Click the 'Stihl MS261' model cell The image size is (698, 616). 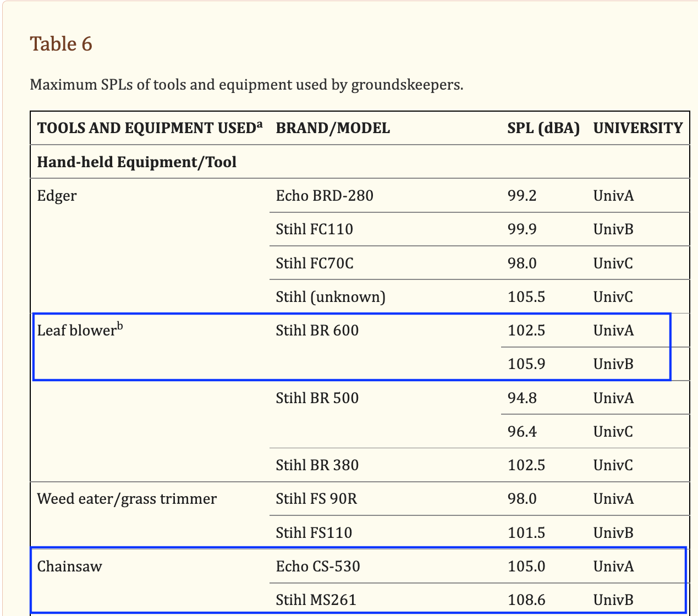[x=316, y=600]
